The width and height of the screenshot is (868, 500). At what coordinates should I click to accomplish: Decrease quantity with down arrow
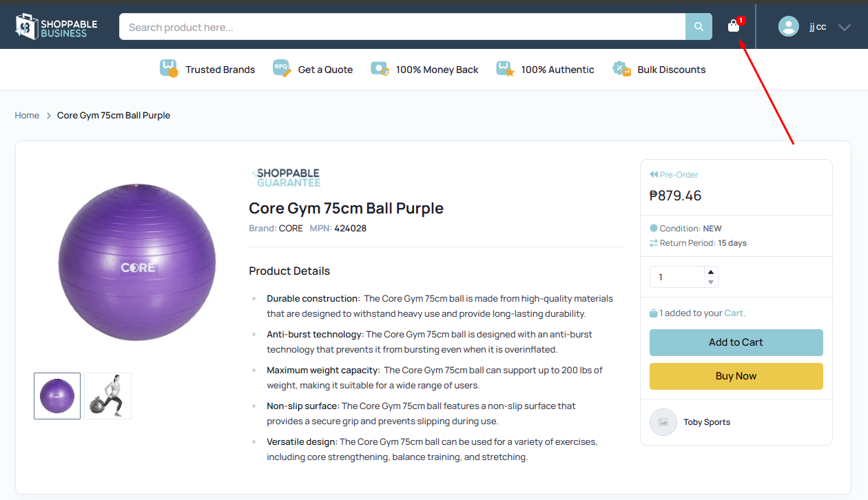point(711,282)
